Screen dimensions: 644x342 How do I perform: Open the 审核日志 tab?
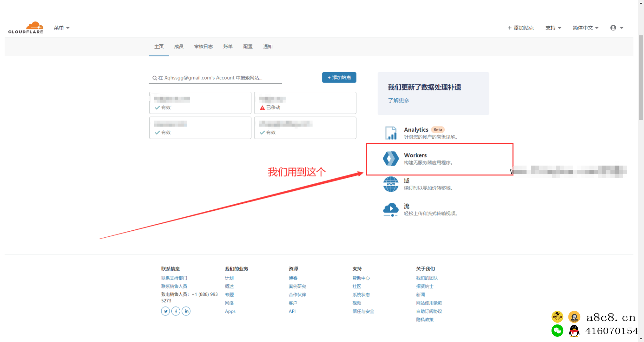(x=203, y=47)
